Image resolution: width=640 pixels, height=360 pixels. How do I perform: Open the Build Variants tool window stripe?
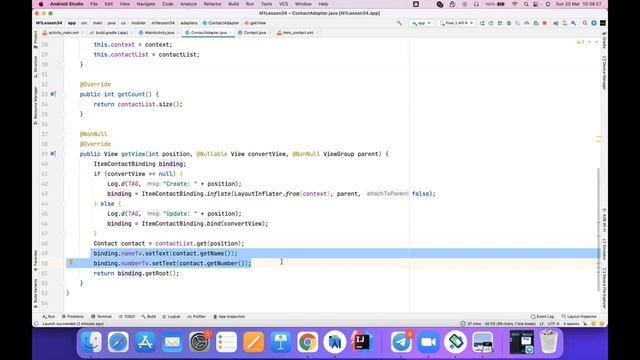pos(36,293)
